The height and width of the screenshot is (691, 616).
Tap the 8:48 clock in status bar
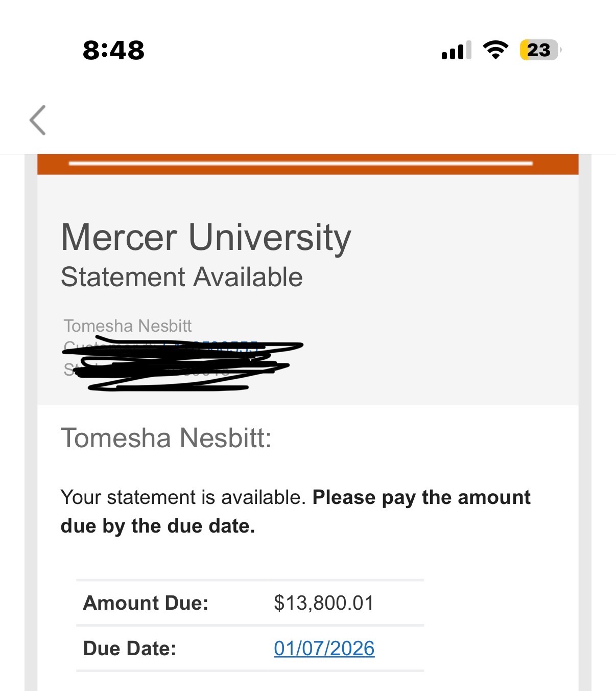click(x=113, y=50)
